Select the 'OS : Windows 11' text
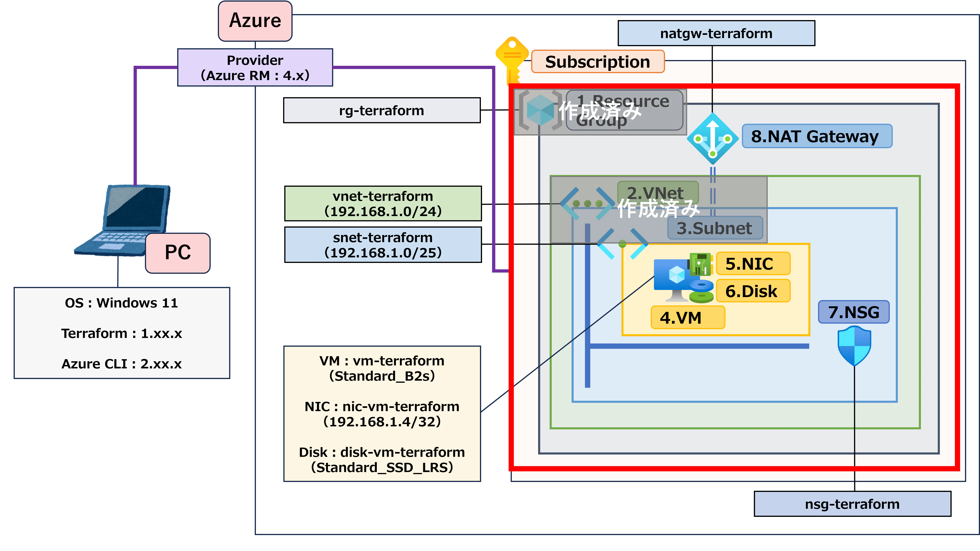The height and width of the screenshot is (551, 980). pos(122,303)
